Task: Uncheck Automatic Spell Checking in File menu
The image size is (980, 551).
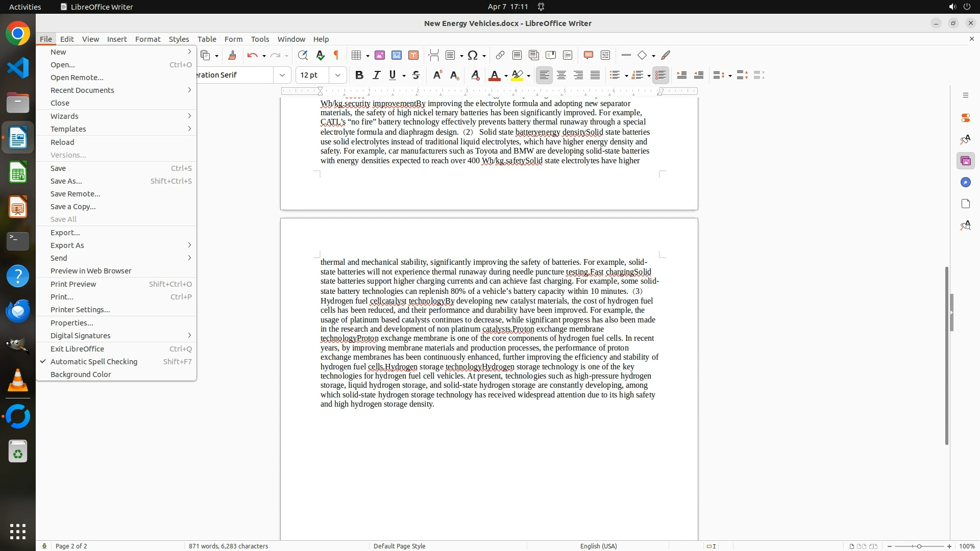Action: click(x=94, y=362)
